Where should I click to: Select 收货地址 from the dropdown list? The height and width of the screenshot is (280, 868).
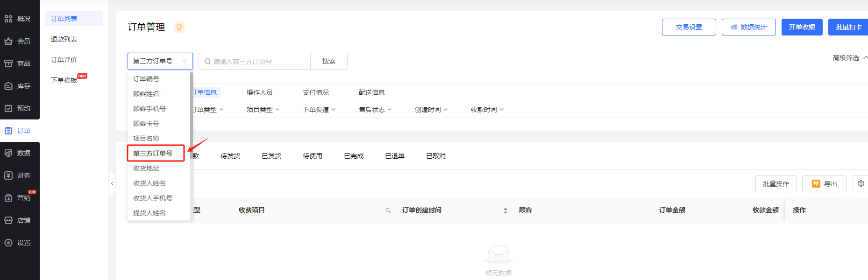146,168
